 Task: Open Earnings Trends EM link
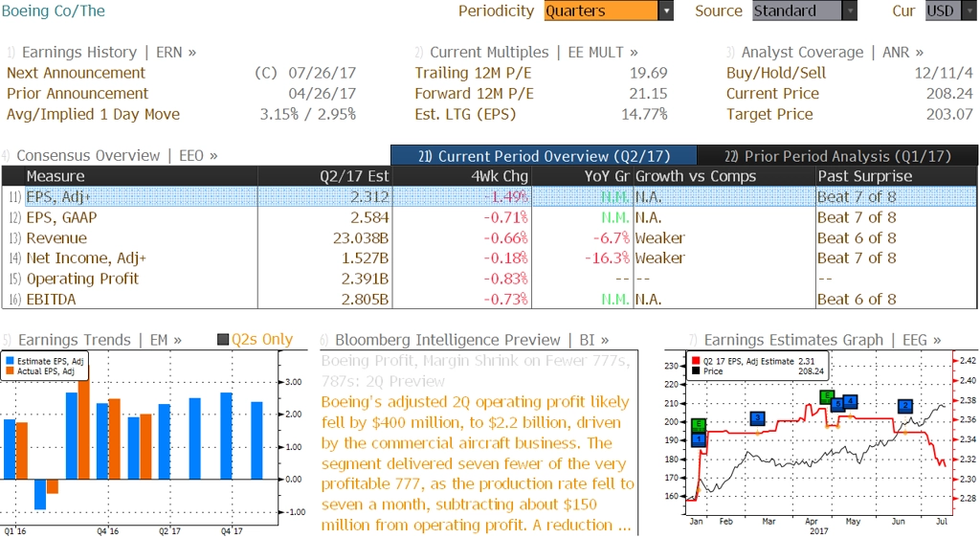[93, 340]
